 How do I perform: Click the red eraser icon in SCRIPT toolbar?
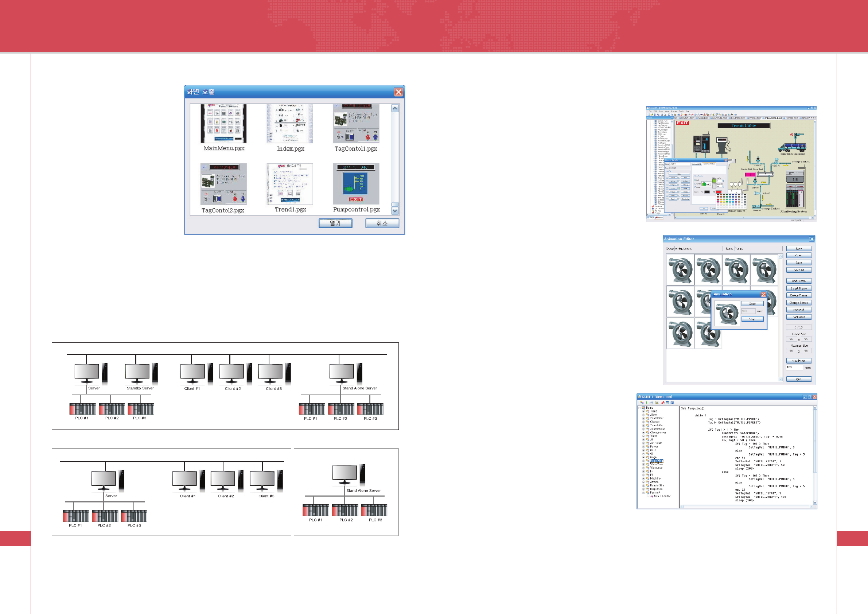pyautogui.click(x=663, y=403)
